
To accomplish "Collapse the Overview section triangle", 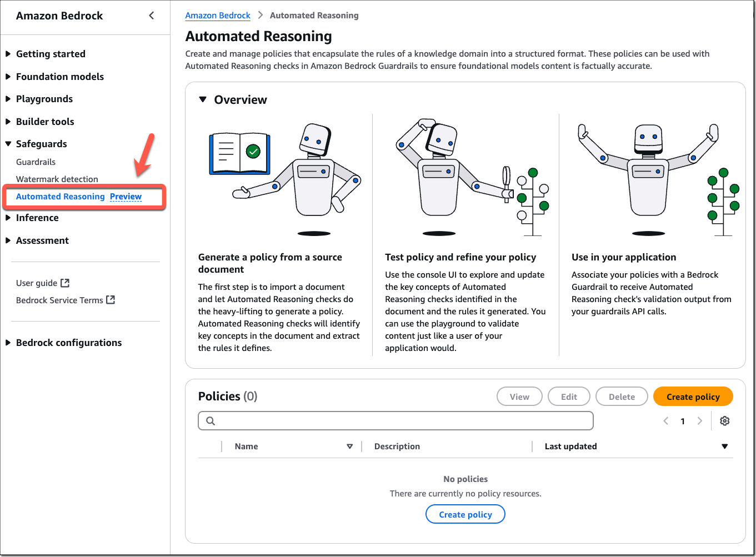I will click(203, 99).
